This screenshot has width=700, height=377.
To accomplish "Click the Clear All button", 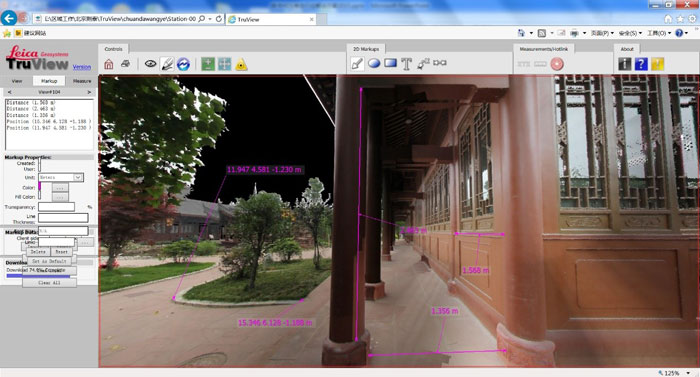I will (x=49, y=283).
